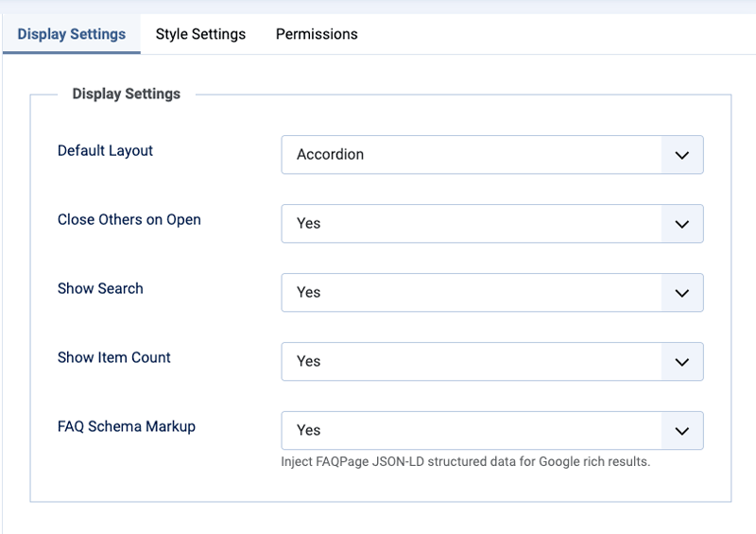Click the chevron icon on Close Others on Open
Screen dimensions: 756x534
(682, 224)
